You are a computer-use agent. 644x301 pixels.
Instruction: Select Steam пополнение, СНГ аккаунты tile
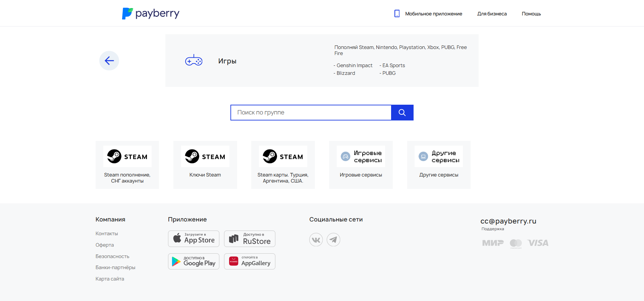127,165
